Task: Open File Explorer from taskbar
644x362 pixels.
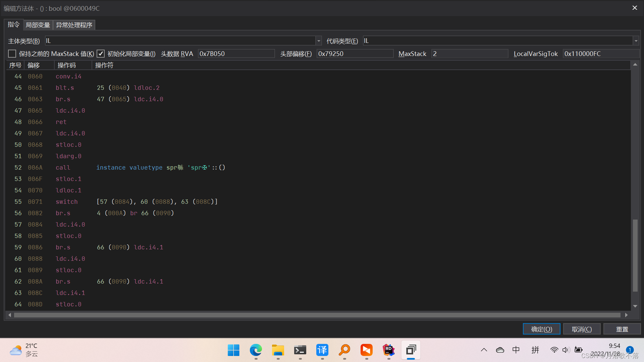Action: 278,350
